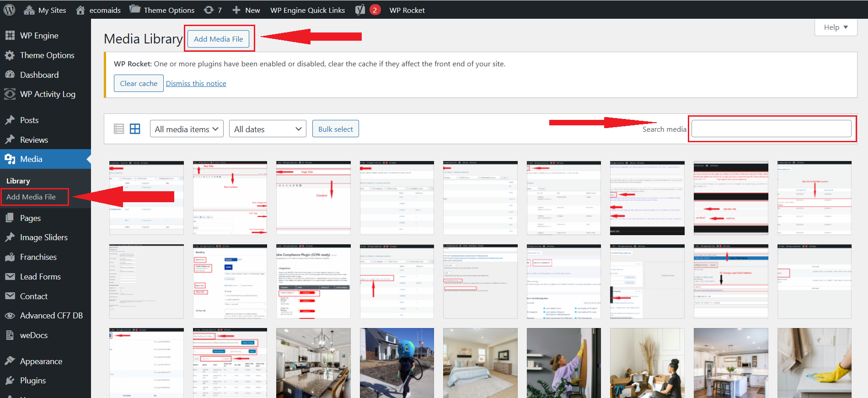
Task: Switch to grid view icon
Action: coord(135,129)
